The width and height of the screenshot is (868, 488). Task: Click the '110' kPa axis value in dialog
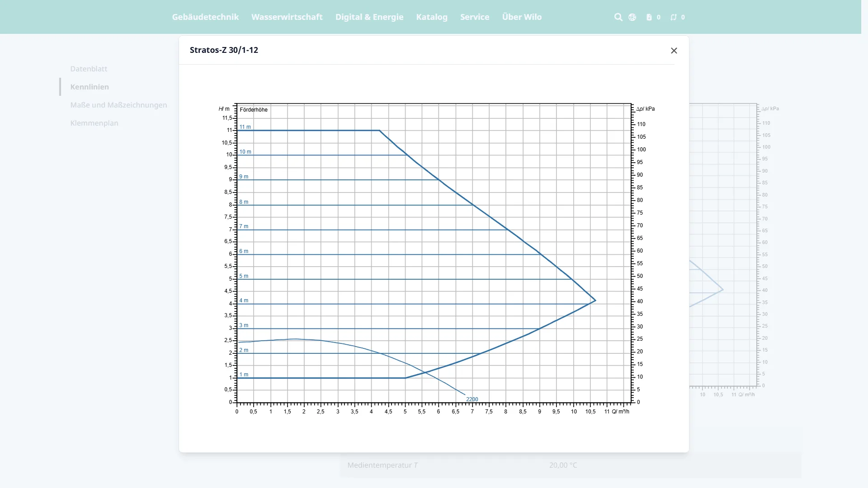(x=641, y=124)
